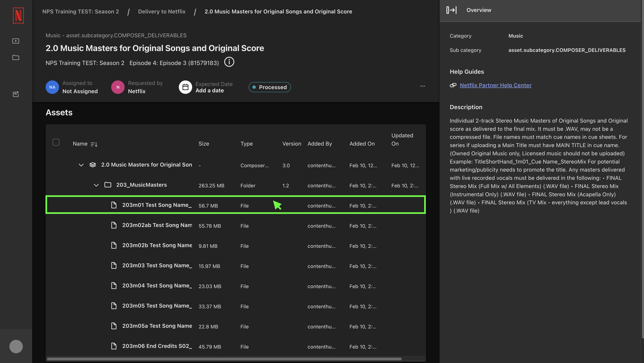Screen dimensions: 644x363
Task: Open the Netflix logo home icon
Action: 18,15
